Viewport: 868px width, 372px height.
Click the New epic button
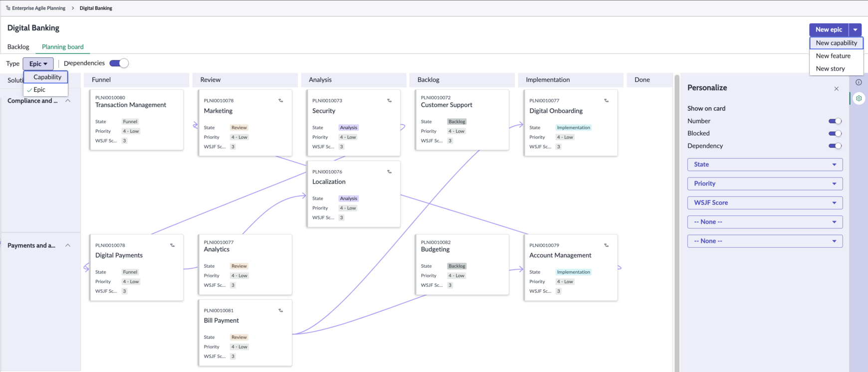tap(829, 29)
